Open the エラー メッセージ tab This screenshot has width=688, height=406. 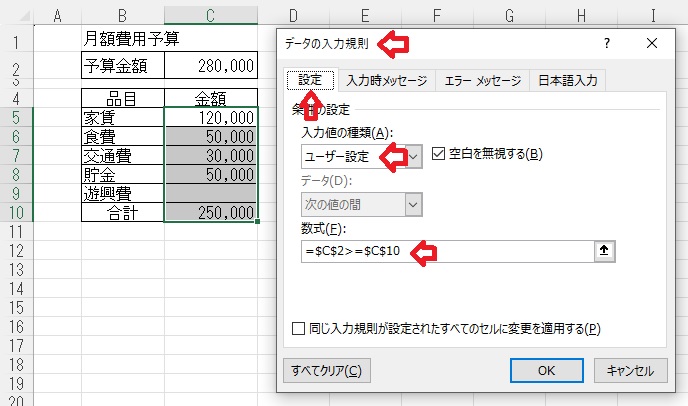[481, 81]
